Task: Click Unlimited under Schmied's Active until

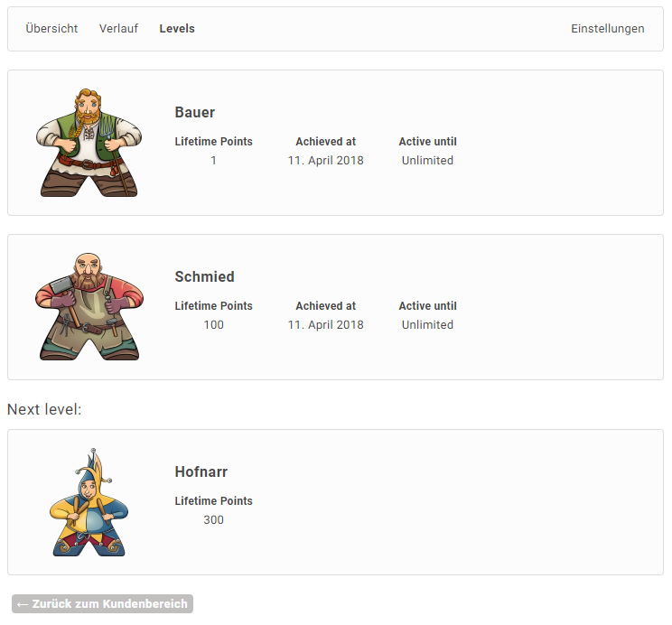Action: pos(427,325)
